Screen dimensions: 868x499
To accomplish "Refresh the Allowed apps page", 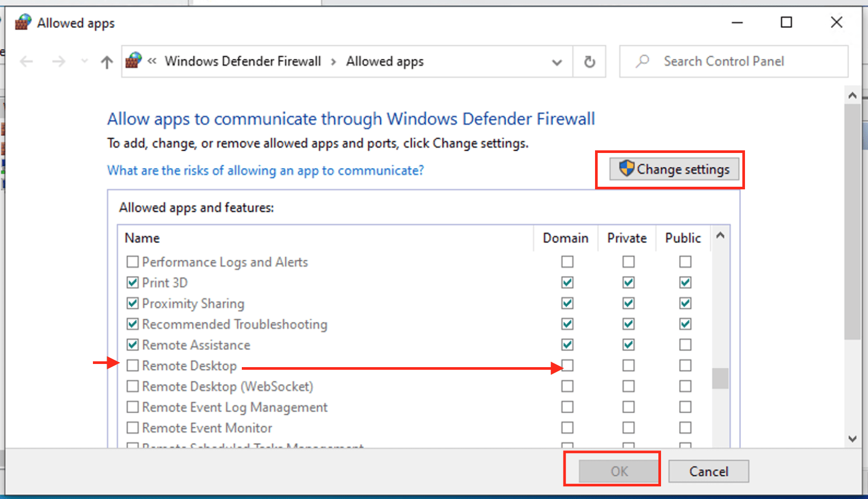I will coord(589,62).
